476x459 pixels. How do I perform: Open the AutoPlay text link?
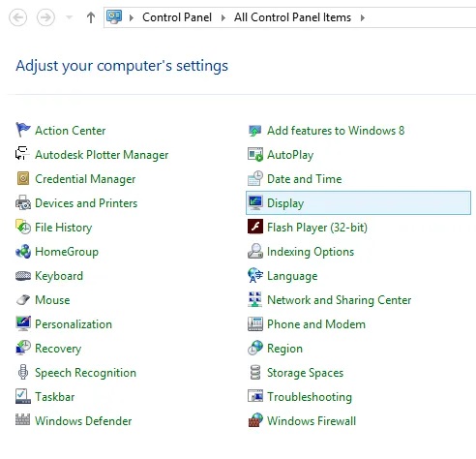pyautogui.click(x=290, y=155)
